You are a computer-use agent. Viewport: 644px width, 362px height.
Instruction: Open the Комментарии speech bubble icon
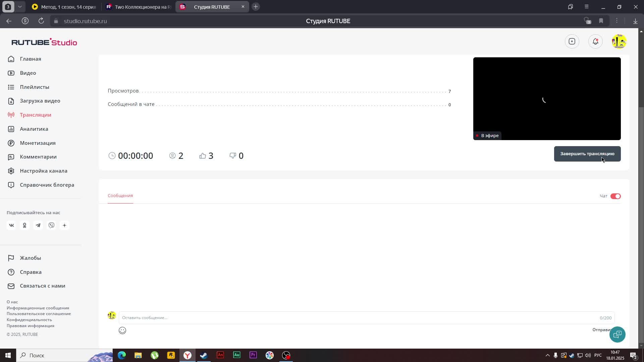11,157
